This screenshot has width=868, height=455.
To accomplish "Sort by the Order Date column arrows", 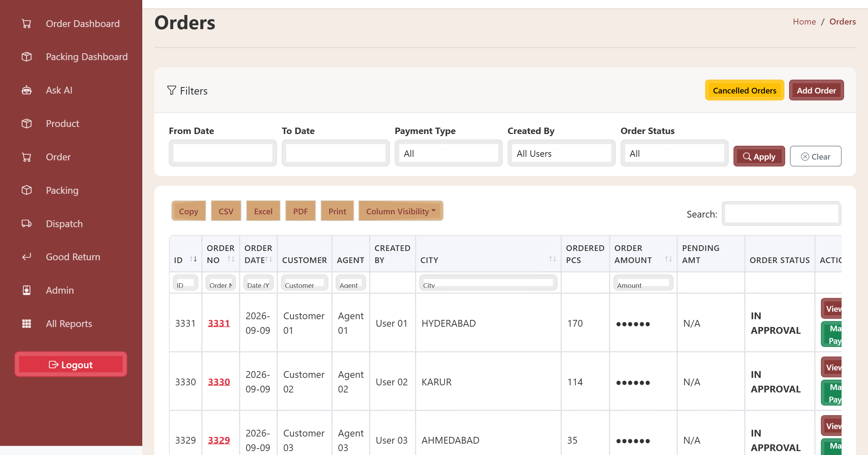I will pyautogui.click(x=268, y=259).
